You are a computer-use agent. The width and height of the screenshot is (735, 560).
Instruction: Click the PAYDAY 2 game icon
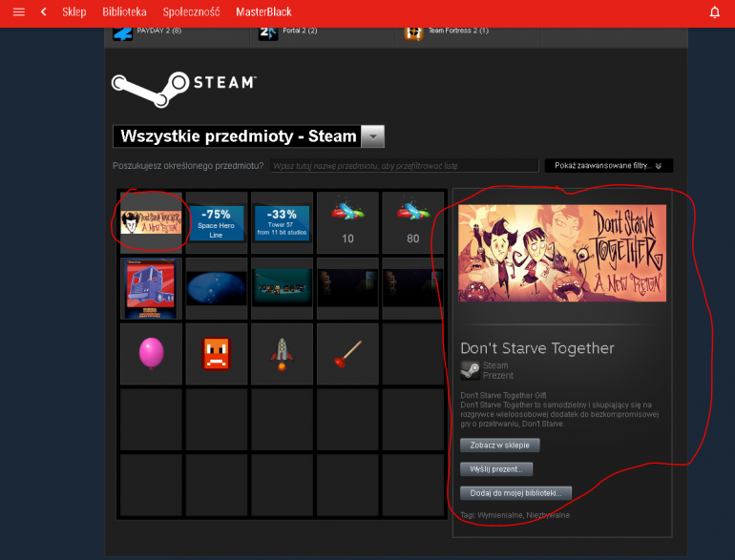(123, 33)
